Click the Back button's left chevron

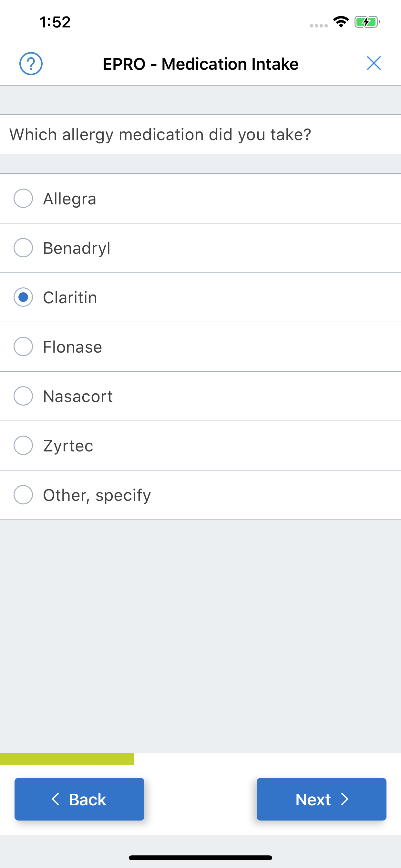coord(56,799)
